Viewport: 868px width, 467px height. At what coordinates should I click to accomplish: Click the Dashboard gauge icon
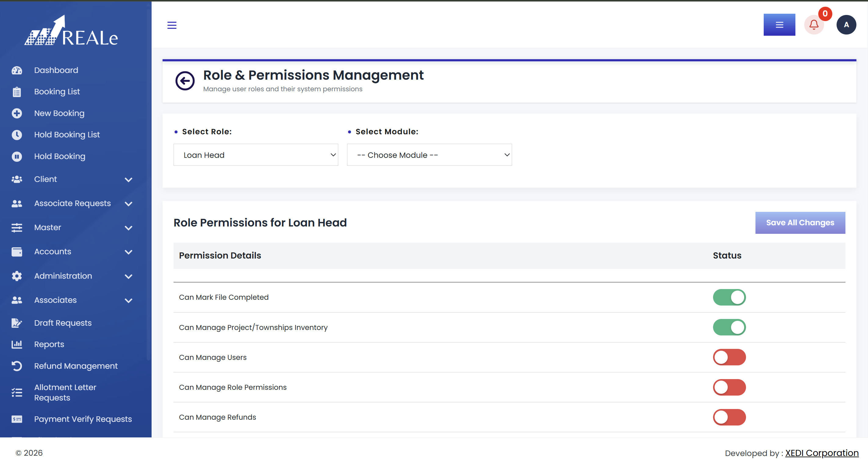pos(16,70)
